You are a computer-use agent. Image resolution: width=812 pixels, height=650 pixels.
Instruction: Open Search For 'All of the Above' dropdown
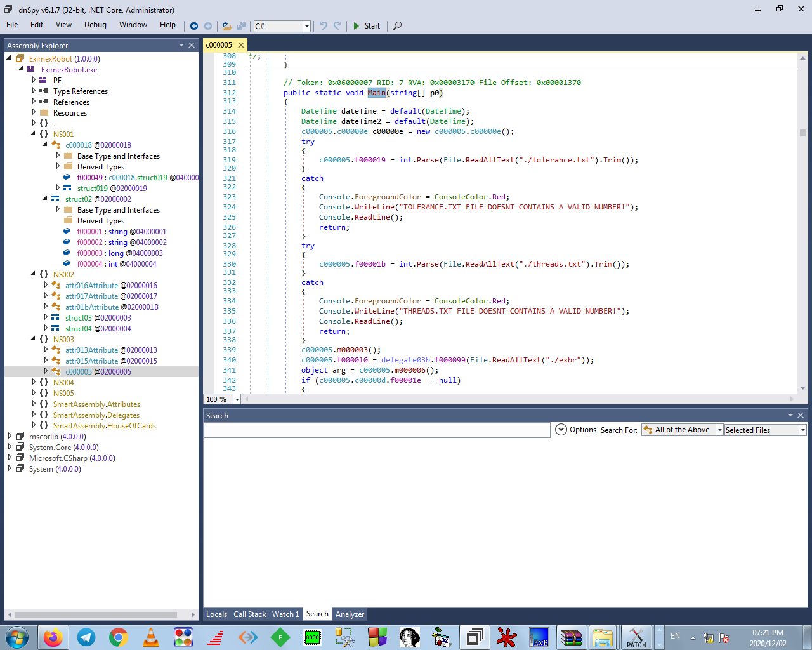click(x=719, y=430)
